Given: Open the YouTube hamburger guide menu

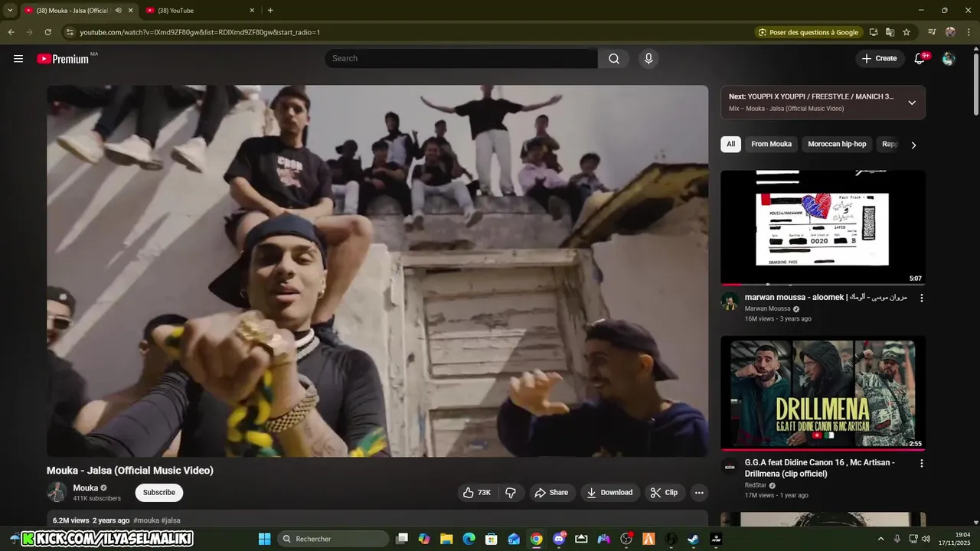Looking at the screenshot, I should coord(18,58).
